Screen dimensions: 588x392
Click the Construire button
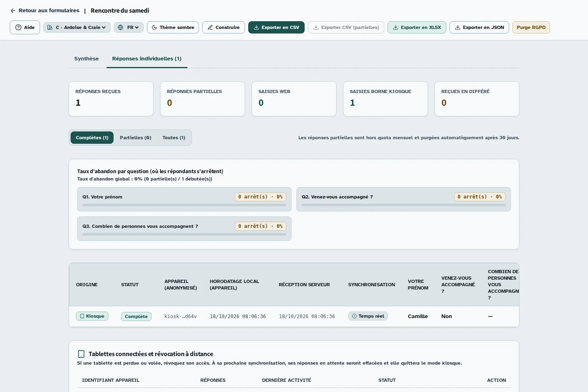click(223, 27)
